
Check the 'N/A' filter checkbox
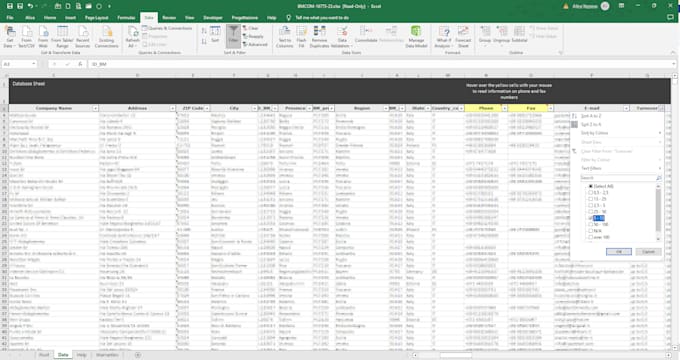(x=590, y=231)
